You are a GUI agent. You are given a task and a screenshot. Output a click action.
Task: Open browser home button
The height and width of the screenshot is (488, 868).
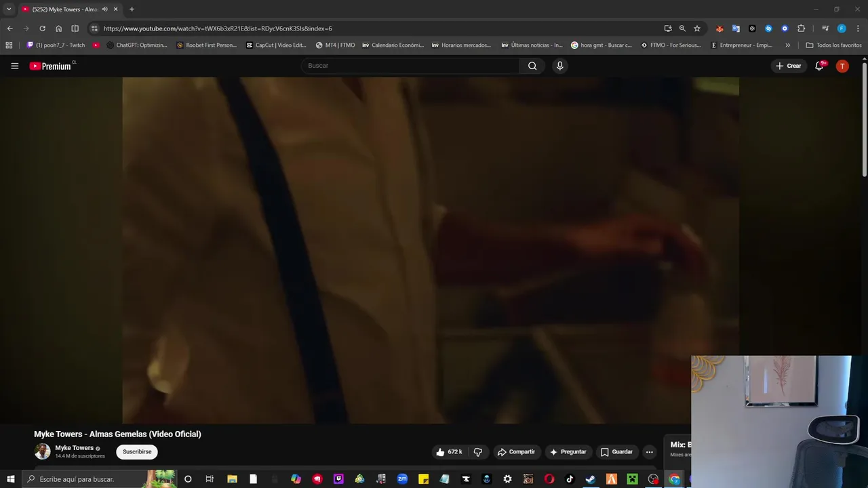tap(58, 28)
